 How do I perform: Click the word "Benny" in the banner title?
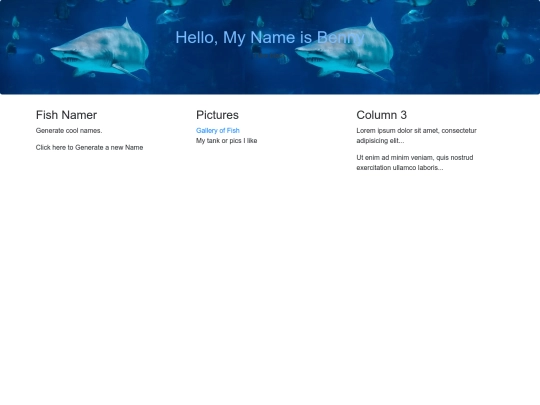340,38
